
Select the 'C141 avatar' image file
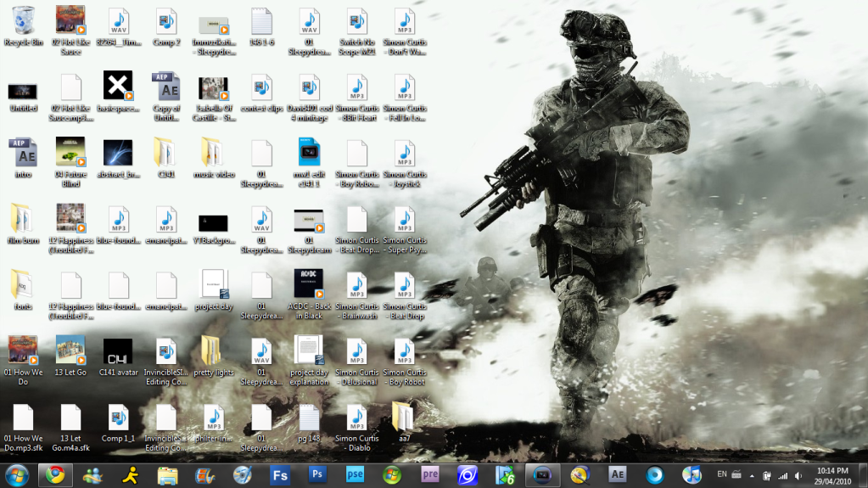(118, 351)
